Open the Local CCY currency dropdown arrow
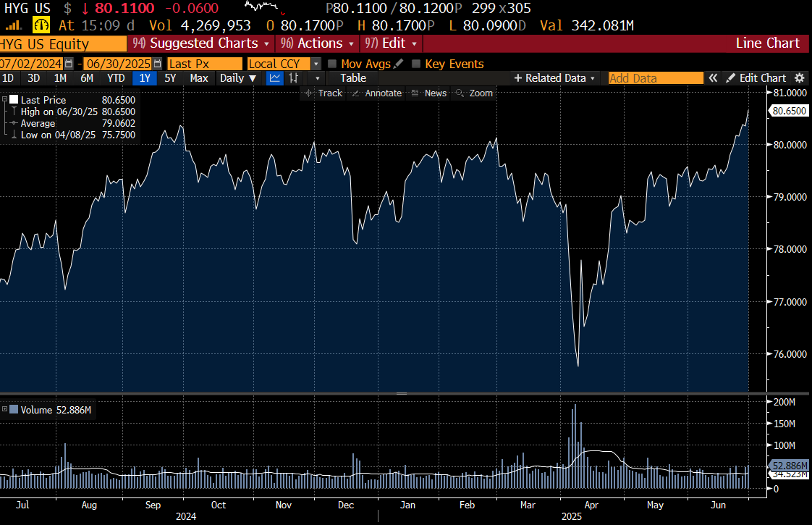The width and height of the screenshot is (812, 525). 316,64
